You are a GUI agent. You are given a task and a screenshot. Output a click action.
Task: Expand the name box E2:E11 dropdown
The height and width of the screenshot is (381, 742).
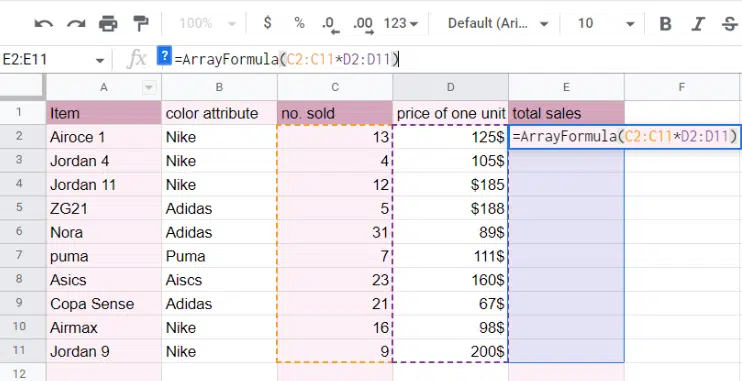(x=100, y=61)
